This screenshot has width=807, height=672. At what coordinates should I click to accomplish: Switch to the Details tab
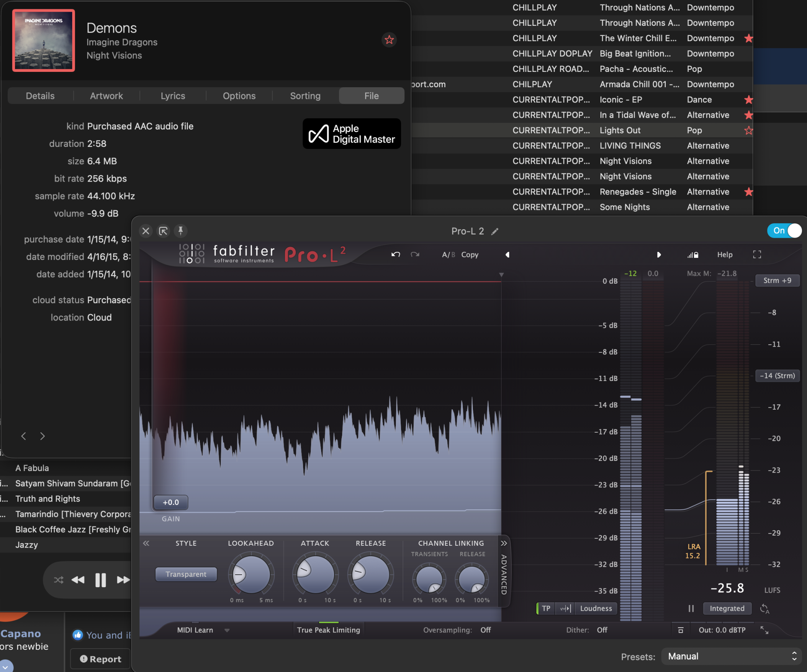coord(40,96)
